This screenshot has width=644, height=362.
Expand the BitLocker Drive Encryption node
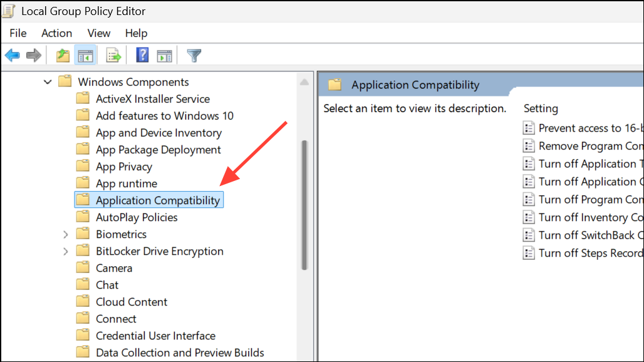coord(66,251)
